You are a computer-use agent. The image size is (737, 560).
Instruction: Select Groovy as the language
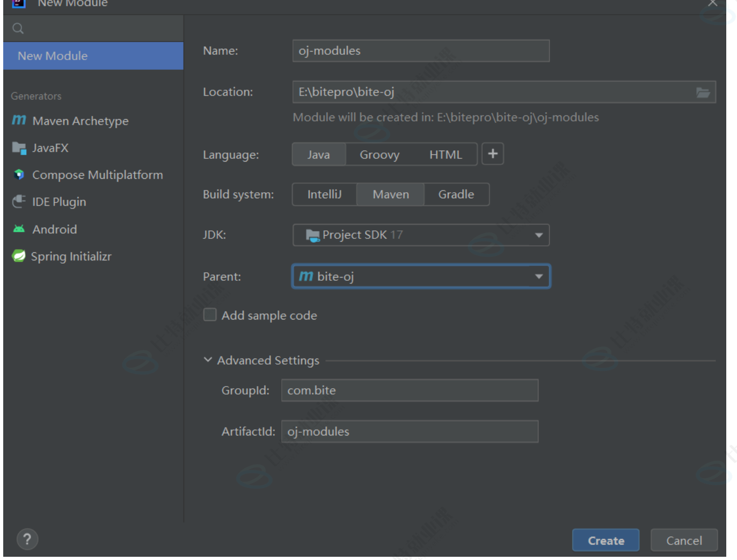[x=380, y=155]
